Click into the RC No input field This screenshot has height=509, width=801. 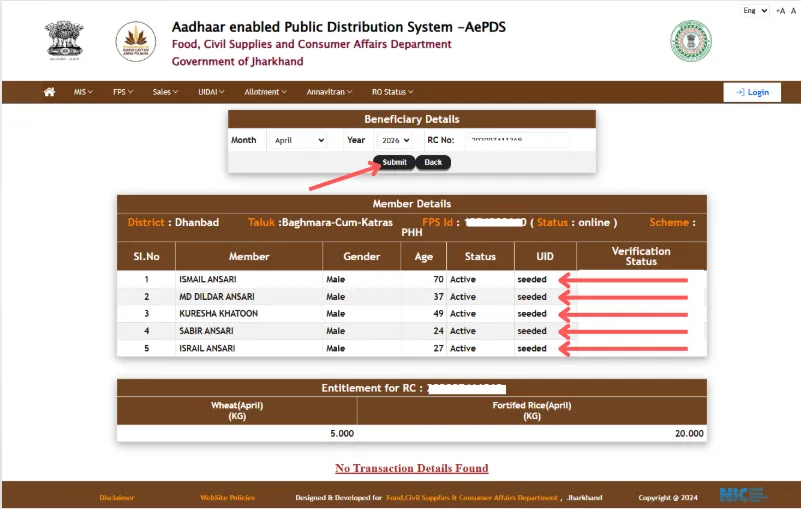click(517, 141)
